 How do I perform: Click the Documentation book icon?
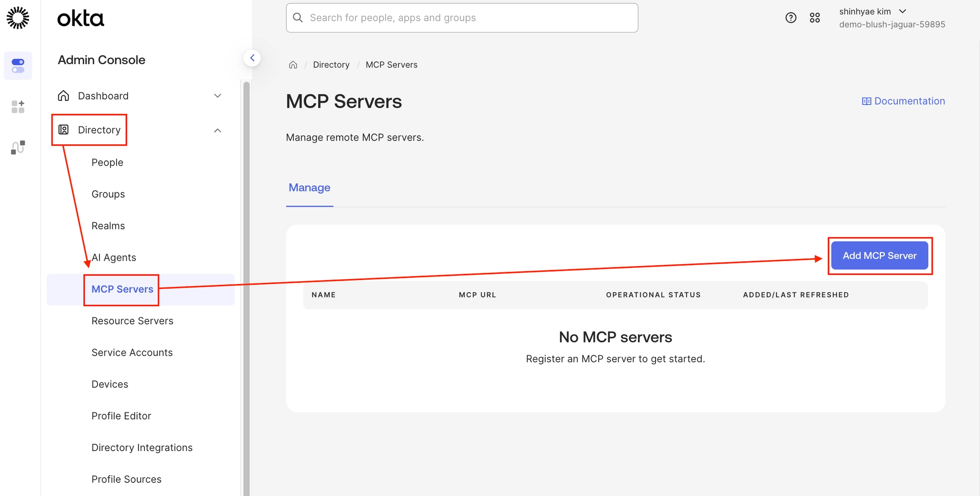866,101
